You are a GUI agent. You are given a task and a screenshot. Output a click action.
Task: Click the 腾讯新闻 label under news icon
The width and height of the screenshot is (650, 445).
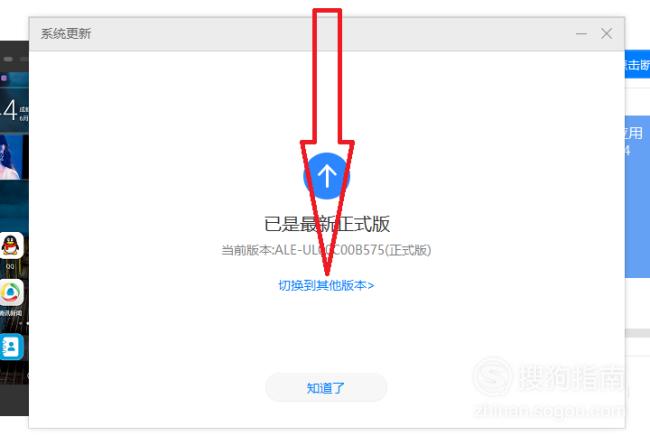(x=11, y=313)
